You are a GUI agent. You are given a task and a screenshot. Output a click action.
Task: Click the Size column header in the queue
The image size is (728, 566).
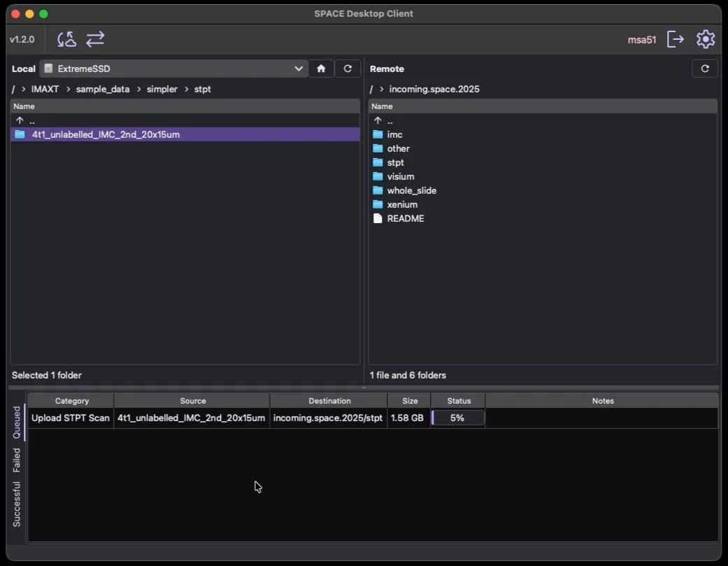(410, 401)
